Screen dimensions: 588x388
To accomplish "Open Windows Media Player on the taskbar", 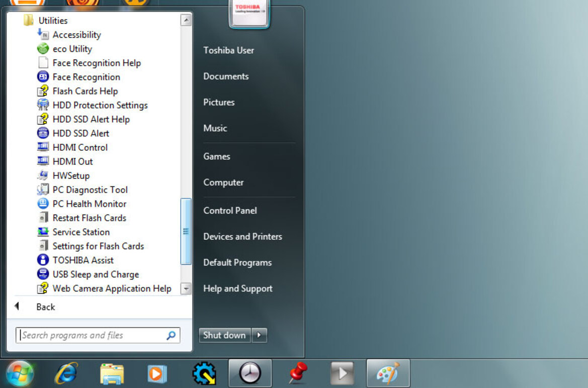I will click(x=157, y=373).
